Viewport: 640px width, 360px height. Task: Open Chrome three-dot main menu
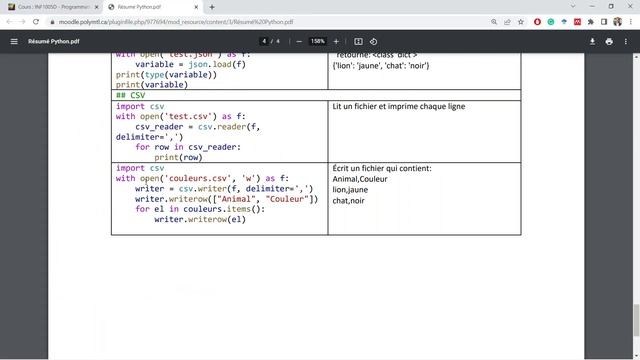pos(631,22)
